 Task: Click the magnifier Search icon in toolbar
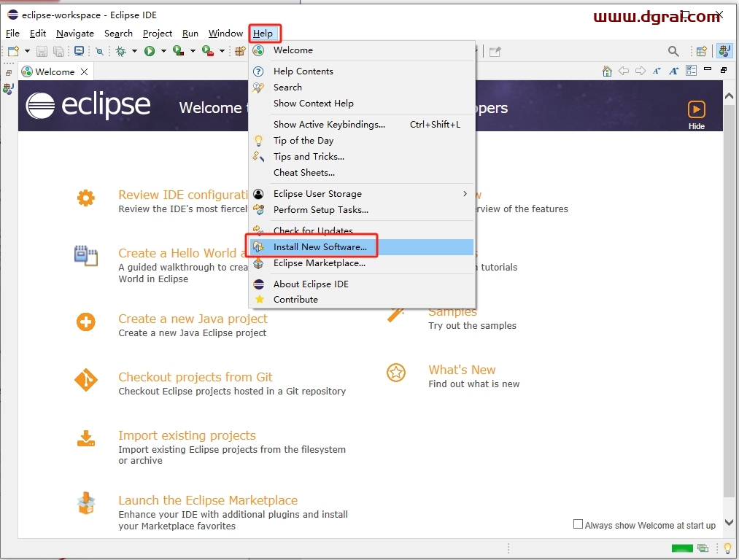click(x=673, y=51)
